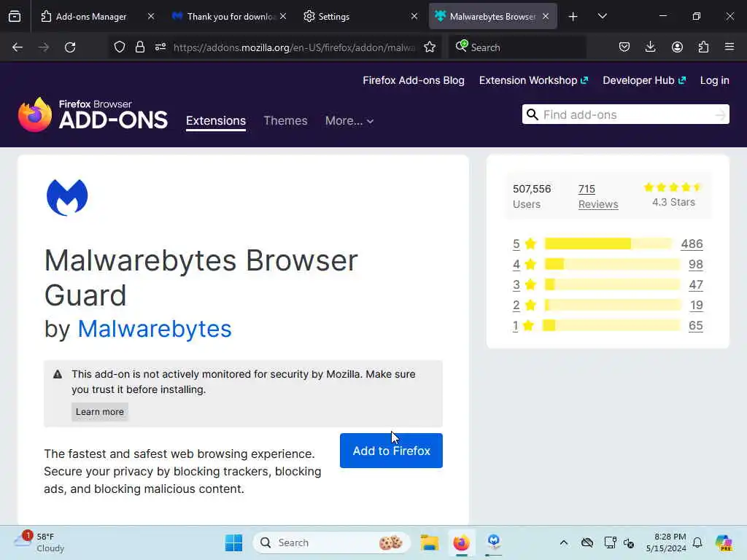
Task: Click the 4.3 Stars rating summary
Action: 673,195
